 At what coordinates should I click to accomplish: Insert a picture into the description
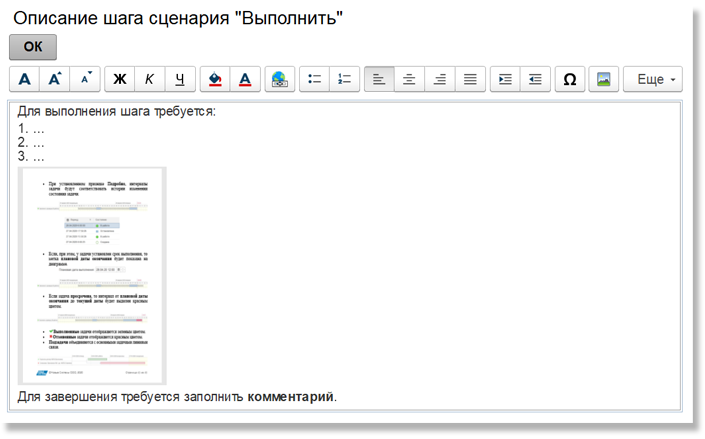click(604, 79)
